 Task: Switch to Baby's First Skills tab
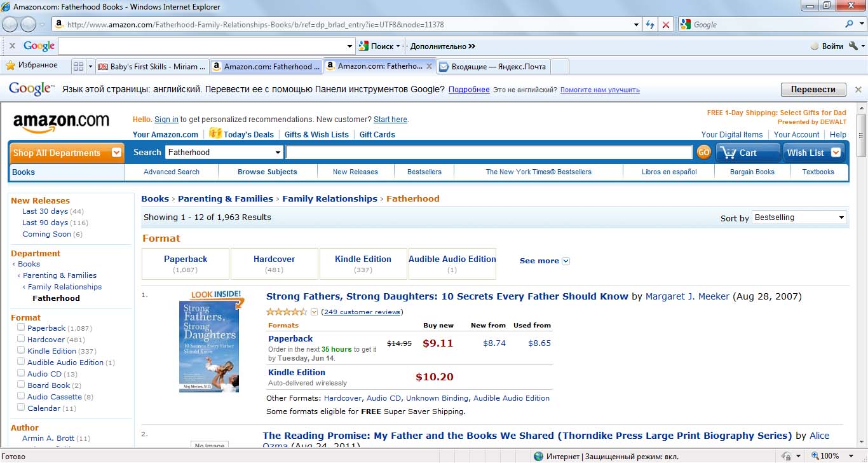click(x=152, y=66)
